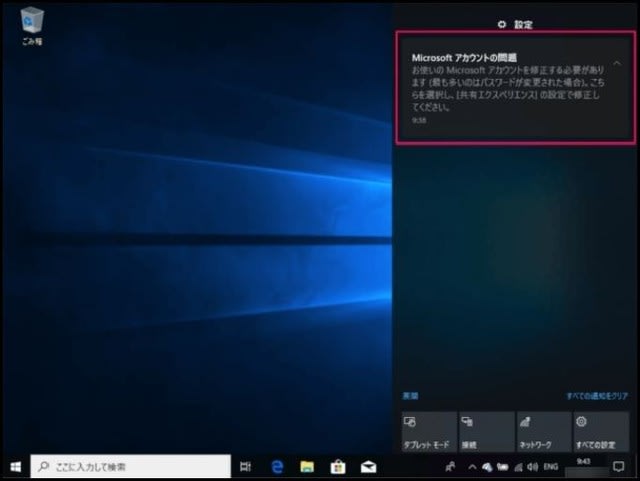Open the Recycle Bin desktop icon

point(32,26)
